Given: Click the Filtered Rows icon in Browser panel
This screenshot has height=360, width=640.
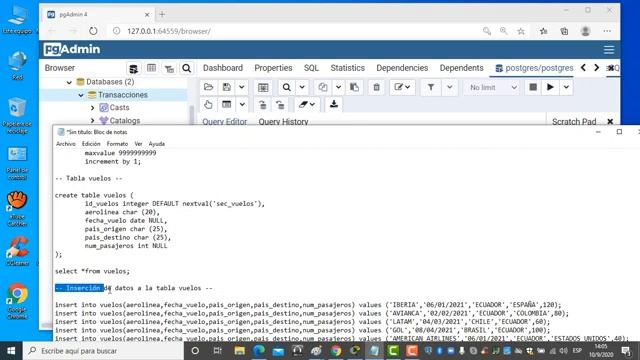Looking at the screenshot, I should (x=169, y=68).
